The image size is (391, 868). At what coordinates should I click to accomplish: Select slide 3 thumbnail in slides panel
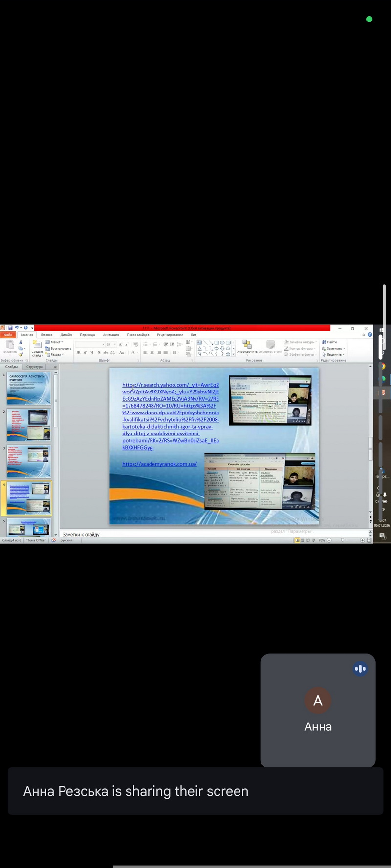(x=29, y=461)
